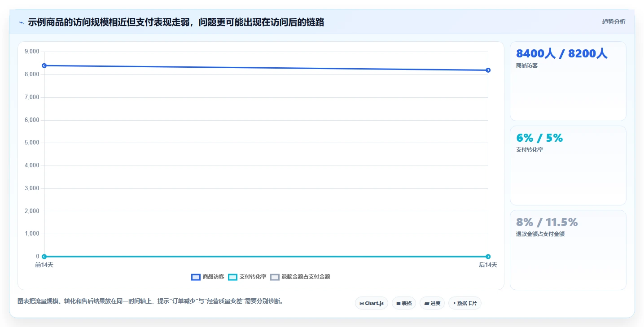Click the 数据卡片 tag chip
The height and width of the screenshot is (327, 644).
tap(465, 303)
